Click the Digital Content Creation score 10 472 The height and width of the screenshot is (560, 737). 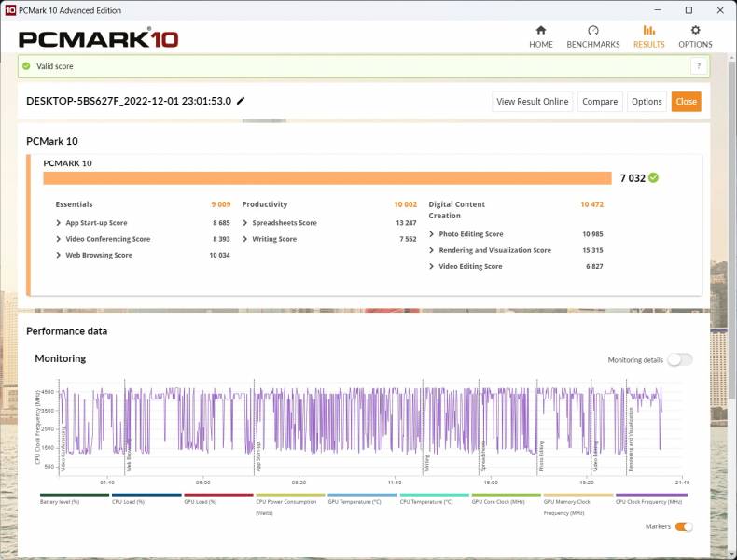click(x=591, y=204)
